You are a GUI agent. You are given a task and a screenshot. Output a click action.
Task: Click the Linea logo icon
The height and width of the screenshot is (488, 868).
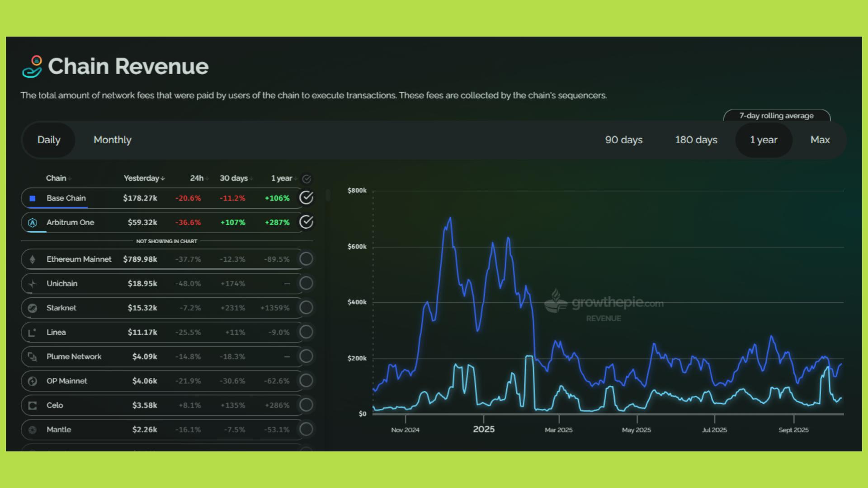coord(33,333)
